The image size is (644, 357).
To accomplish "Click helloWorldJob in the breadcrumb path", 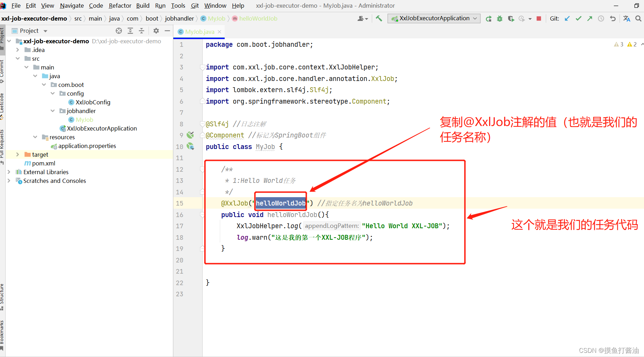I will [255, 18].
